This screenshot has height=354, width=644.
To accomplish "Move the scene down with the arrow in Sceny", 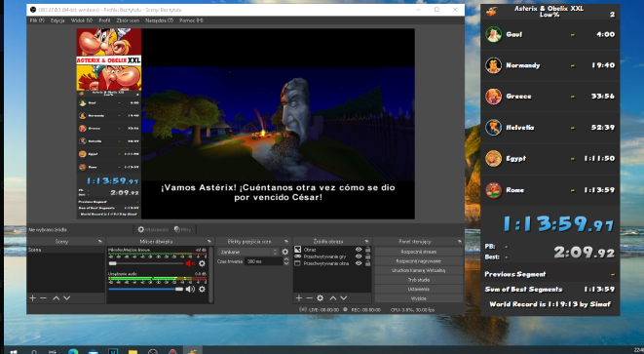I will [x=67, y=298].
